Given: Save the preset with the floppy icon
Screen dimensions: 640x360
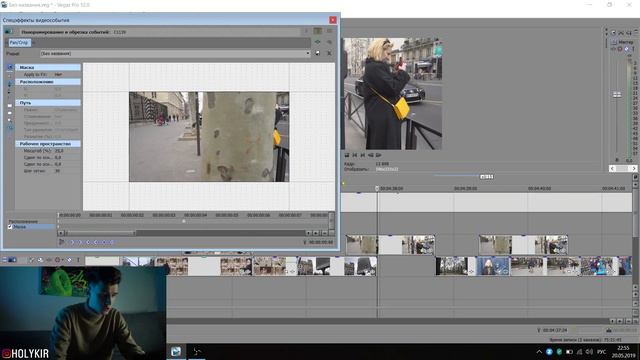Looking at the screenshot, I should (x=318, y=53).
